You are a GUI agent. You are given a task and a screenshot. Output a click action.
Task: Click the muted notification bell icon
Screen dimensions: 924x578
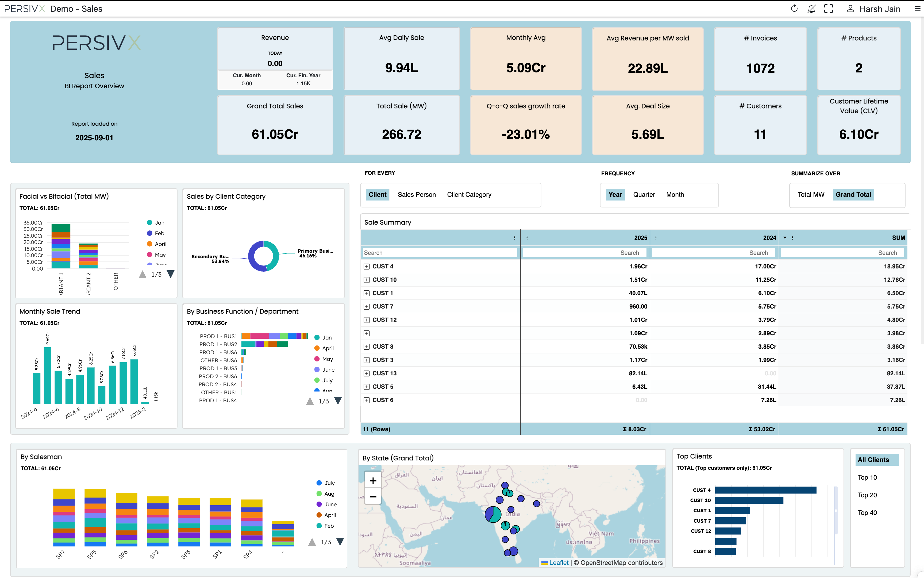[811, 9]
